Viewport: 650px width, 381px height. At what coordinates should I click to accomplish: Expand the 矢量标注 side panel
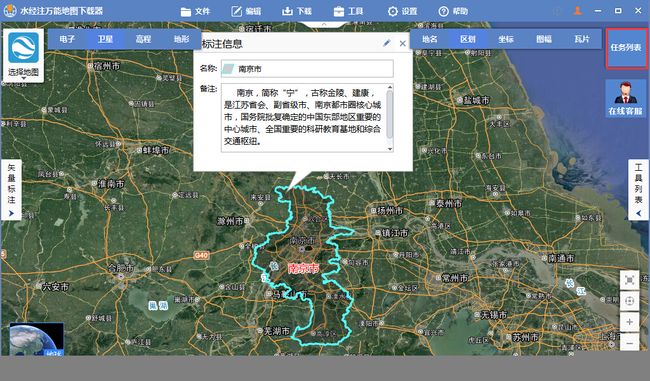click(11, 190)
